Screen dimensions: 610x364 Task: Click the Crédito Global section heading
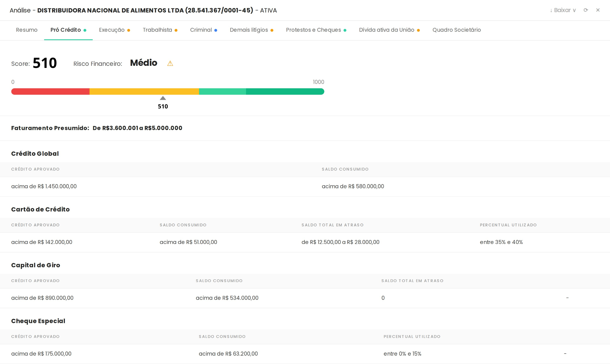tap(35, 154)
